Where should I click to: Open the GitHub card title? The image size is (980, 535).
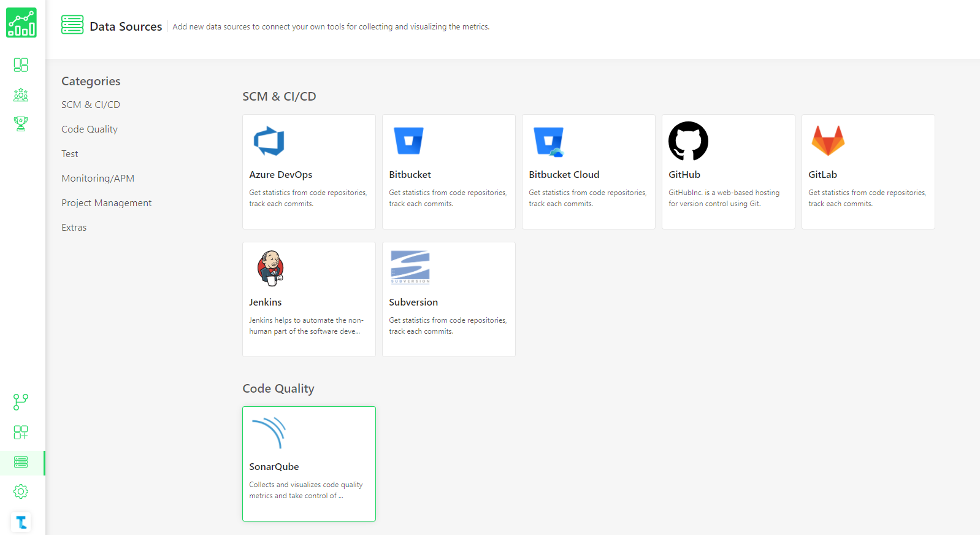684,175
